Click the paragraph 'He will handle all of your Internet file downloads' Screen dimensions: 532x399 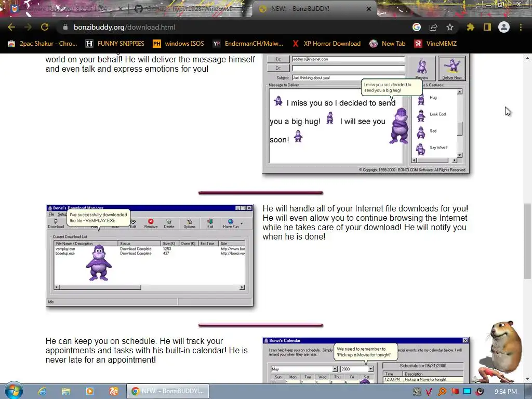tap(365, 222)
